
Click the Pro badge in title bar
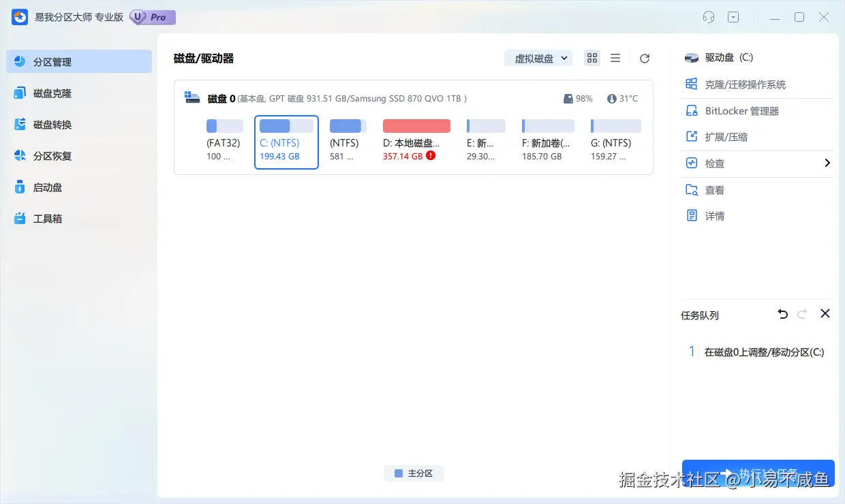tap(153, 17)
